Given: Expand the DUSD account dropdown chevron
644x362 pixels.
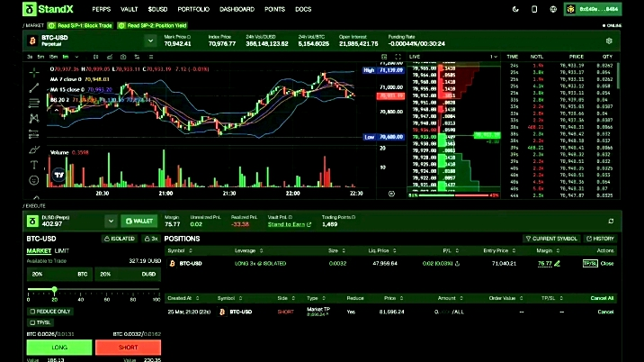Looking at the screenshot, I should tap(111, 221).
